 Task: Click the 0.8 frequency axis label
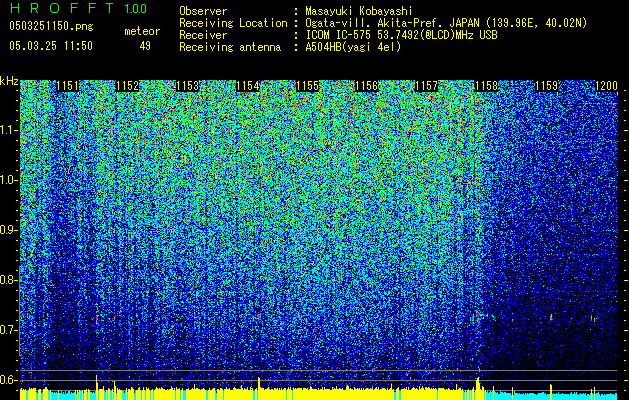[9, 280]
